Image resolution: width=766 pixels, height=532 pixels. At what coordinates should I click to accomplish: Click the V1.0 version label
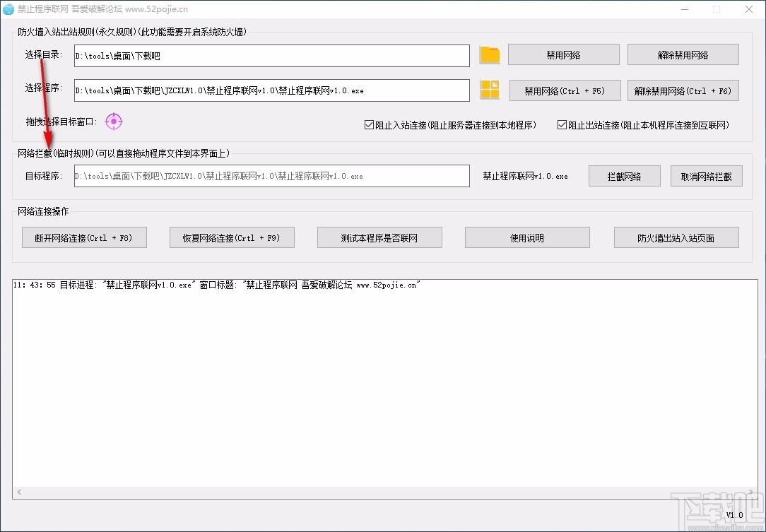(734, 515)
